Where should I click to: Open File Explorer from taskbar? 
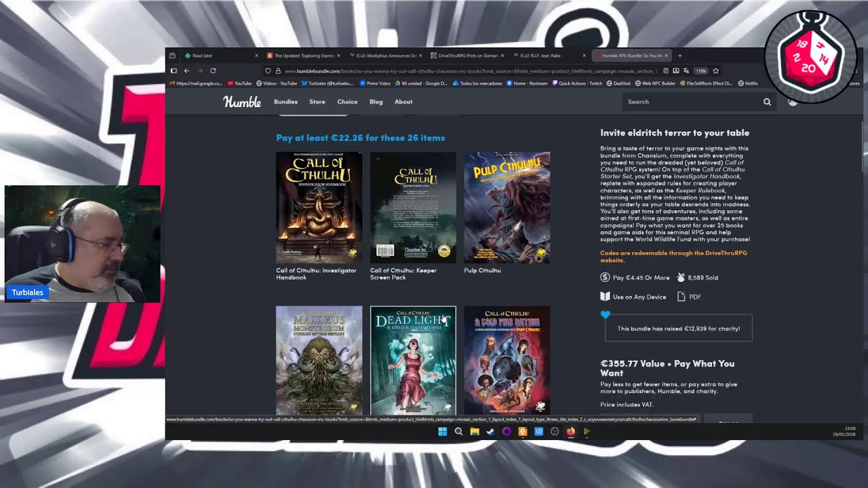(475, 432)
